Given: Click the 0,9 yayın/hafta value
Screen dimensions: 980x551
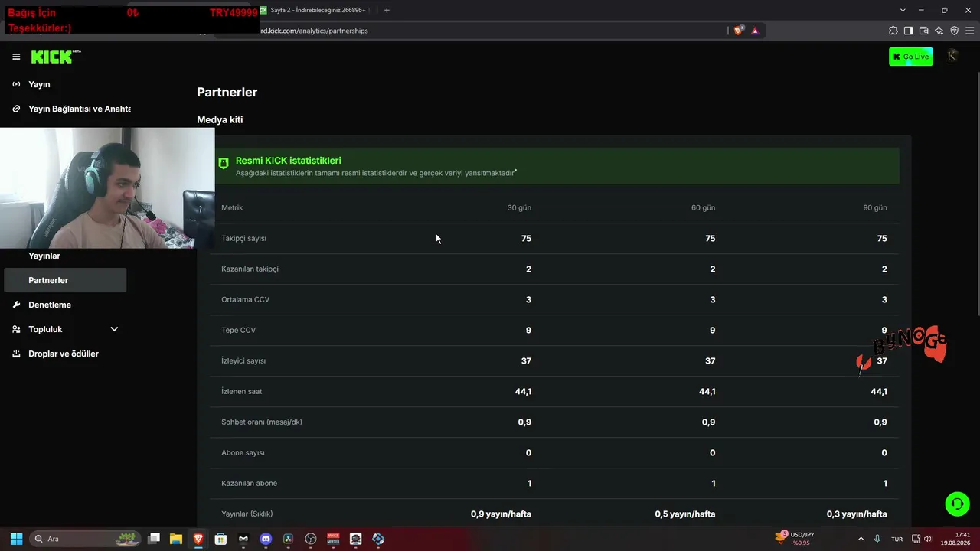Looking at the screenshot, I should tap(501, 514).
